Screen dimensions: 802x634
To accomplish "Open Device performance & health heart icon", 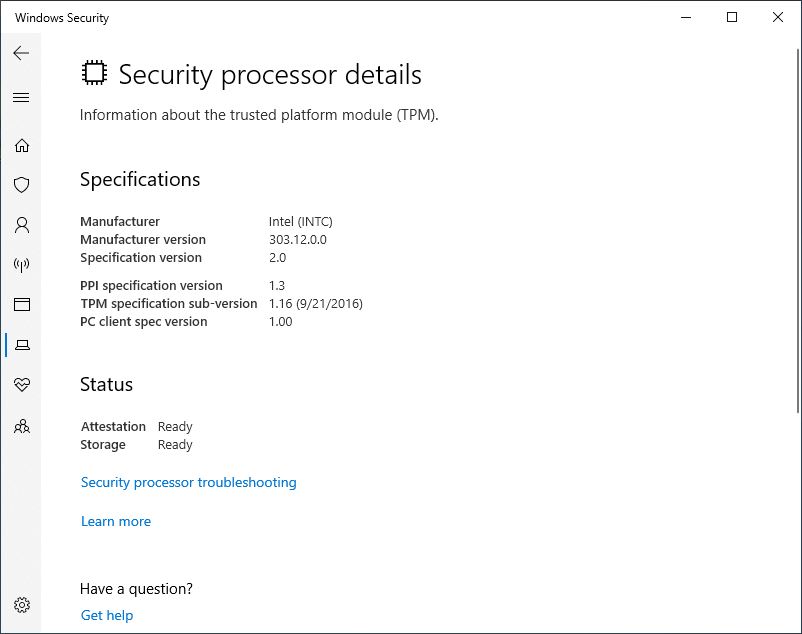I will point(21,384).
